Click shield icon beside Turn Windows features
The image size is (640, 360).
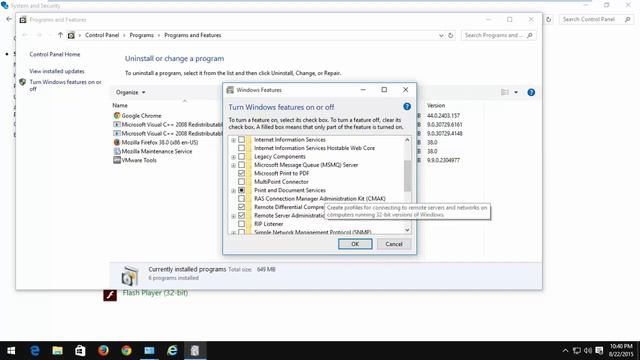(x=23, y=82)
